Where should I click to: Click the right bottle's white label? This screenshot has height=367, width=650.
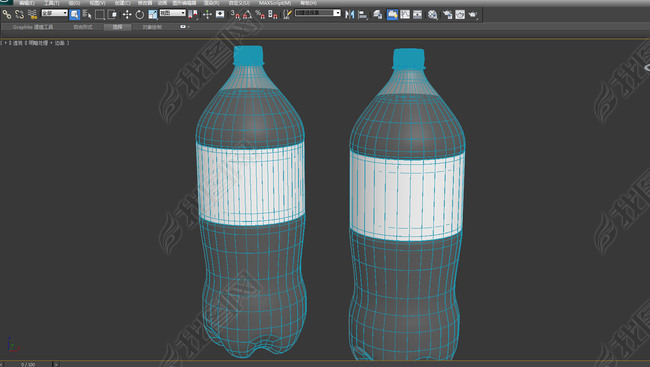click(407, 196)
